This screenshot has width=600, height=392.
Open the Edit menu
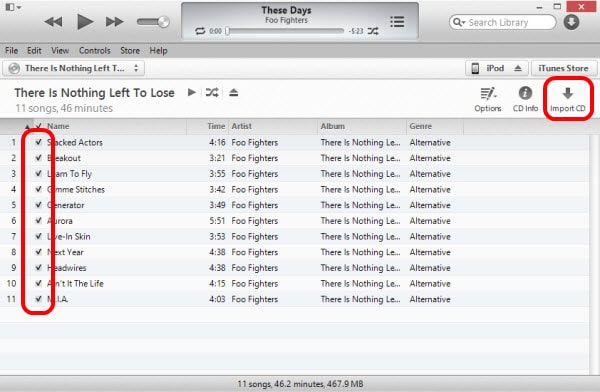pyautogui.click(x=34, y=51)
